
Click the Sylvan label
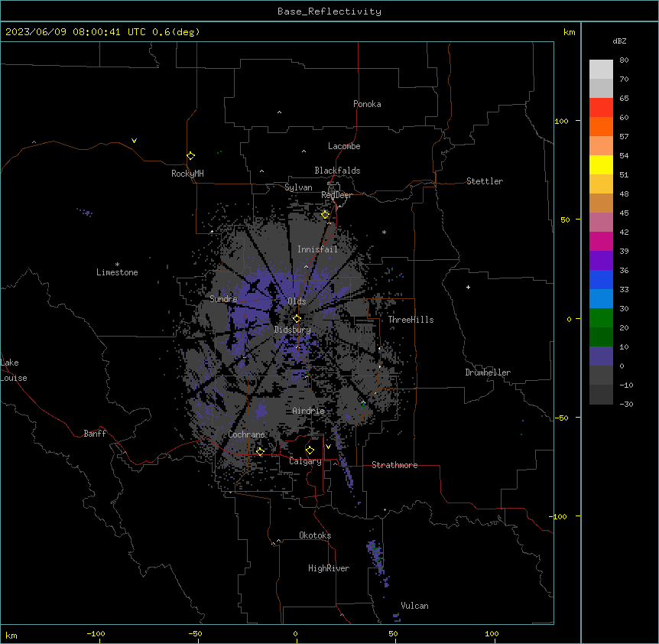(298, 187)
